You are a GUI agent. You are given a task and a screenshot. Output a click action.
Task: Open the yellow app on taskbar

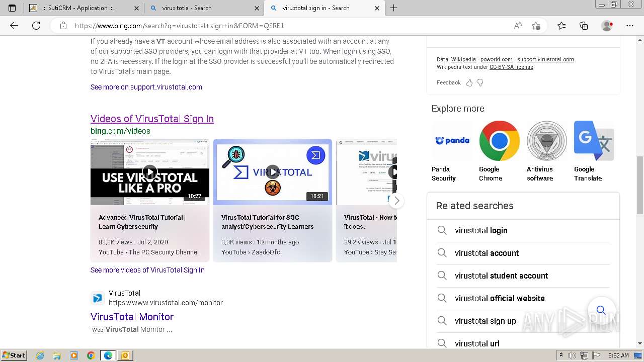point(125,355)
